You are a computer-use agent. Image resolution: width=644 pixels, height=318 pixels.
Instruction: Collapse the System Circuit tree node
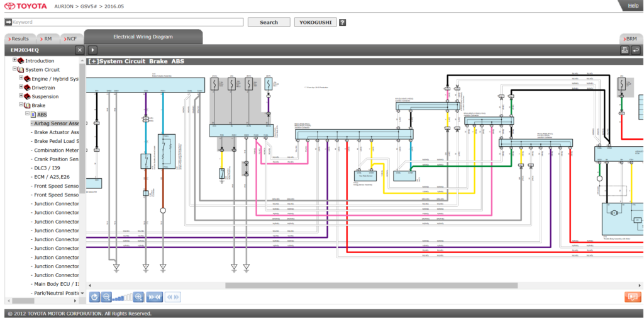(x=15, y=69)
